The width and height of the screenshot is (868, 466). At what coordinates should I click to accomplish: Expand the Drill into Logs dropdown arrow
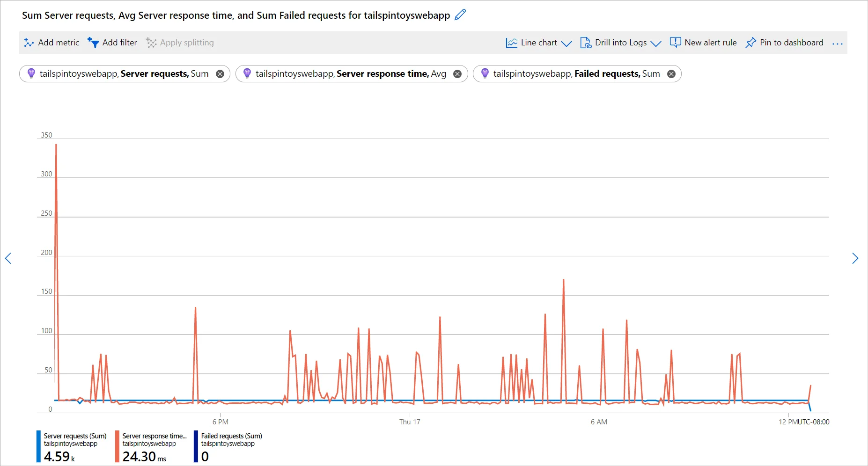click(656, 43)
